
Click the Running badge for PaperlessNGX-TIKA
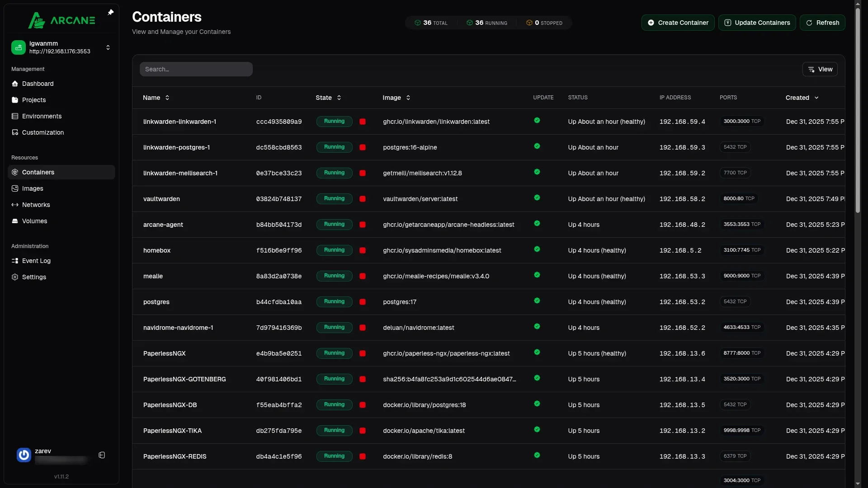point(334,431)
